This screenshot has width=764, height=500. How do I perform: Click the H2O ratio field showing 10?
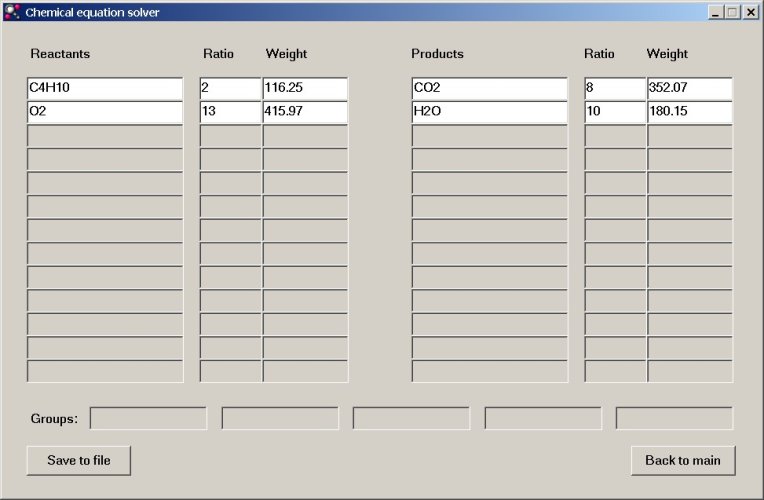[615, 112]
